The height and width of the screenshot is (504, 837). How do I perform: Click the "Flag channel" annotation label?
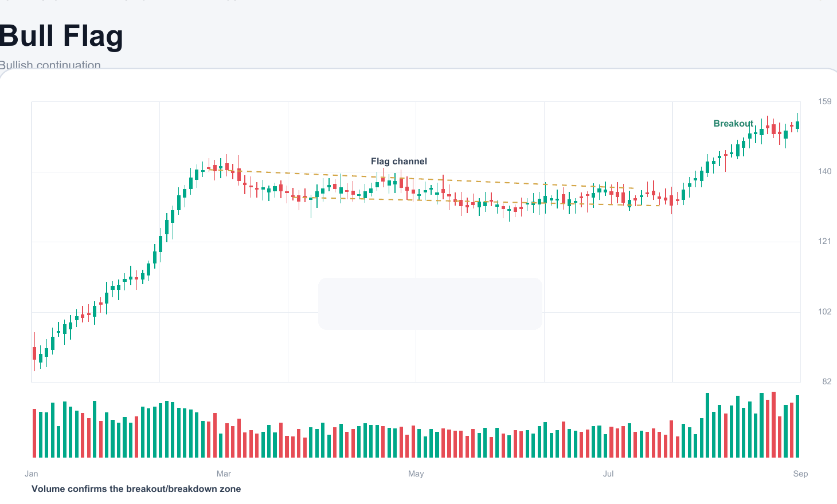tap(399, 162)
